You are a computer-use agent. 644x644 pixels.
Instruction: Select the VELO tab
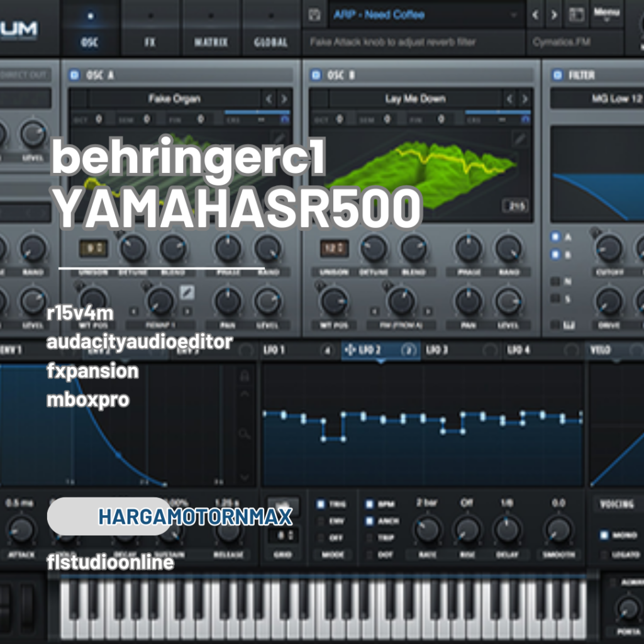coord(616,350)
